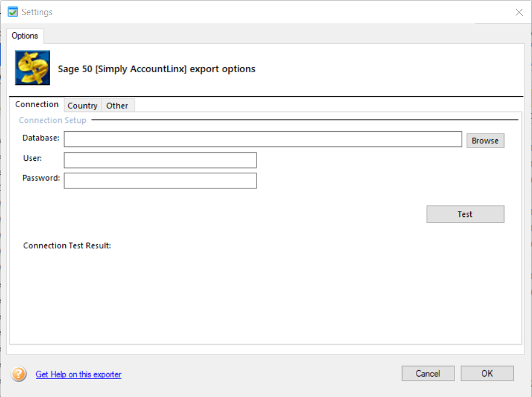Click into the Database path field
The height and width of the screenshot is (397, 532).
(x=263, y=139)
